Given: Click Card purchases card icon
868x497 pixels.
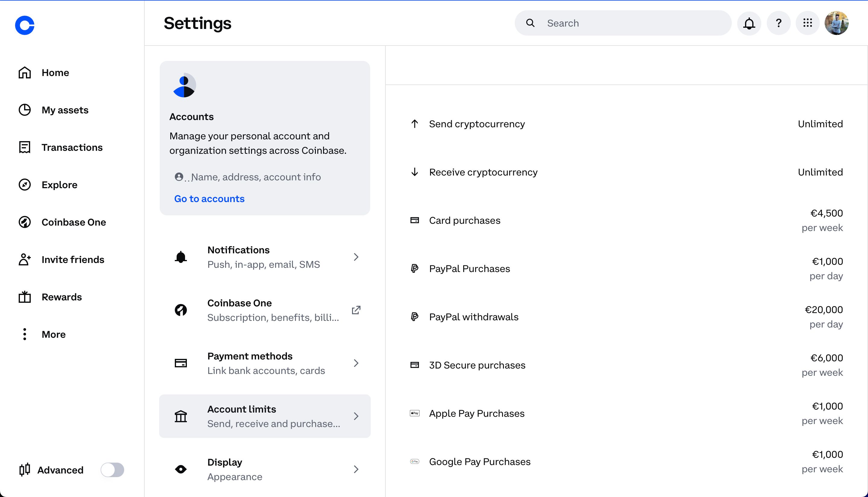Looking at the screenshot, I should pos(414,220).
